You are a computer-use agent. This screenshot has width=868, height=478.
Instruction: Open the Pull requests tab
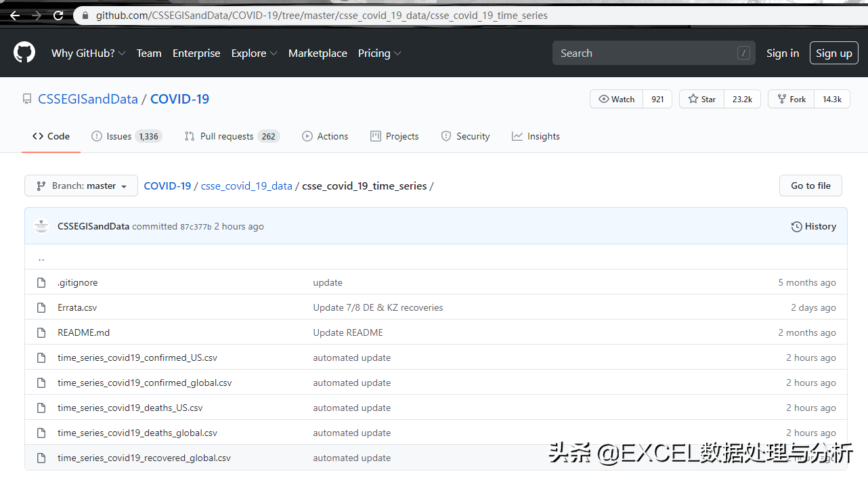tap(232, 136)
